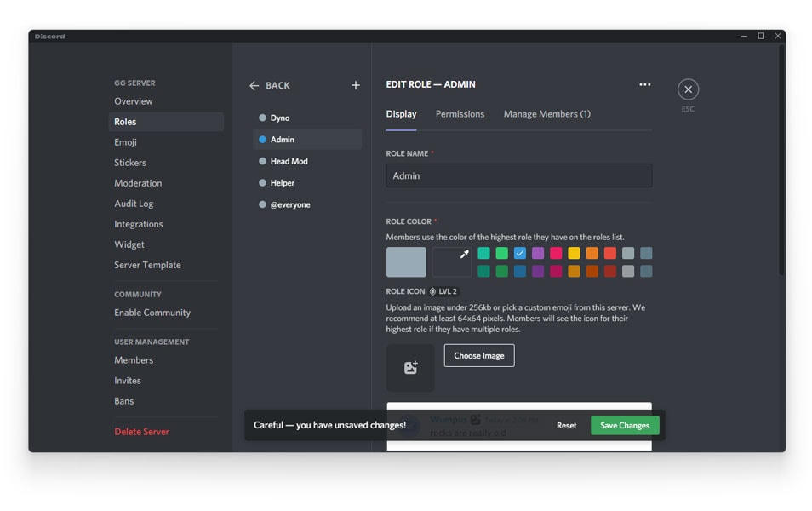The width and height of the screenshot is (812, 511).
Task: Click the Choose Image button
Action: 479,355
